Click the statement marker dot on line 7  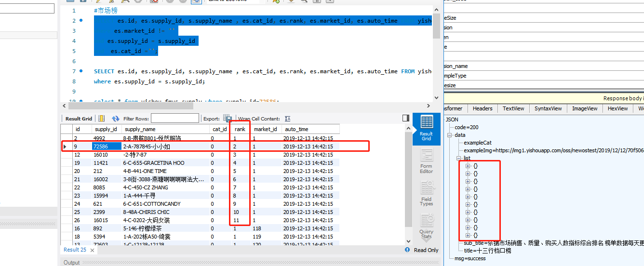[x=80, y=71]
